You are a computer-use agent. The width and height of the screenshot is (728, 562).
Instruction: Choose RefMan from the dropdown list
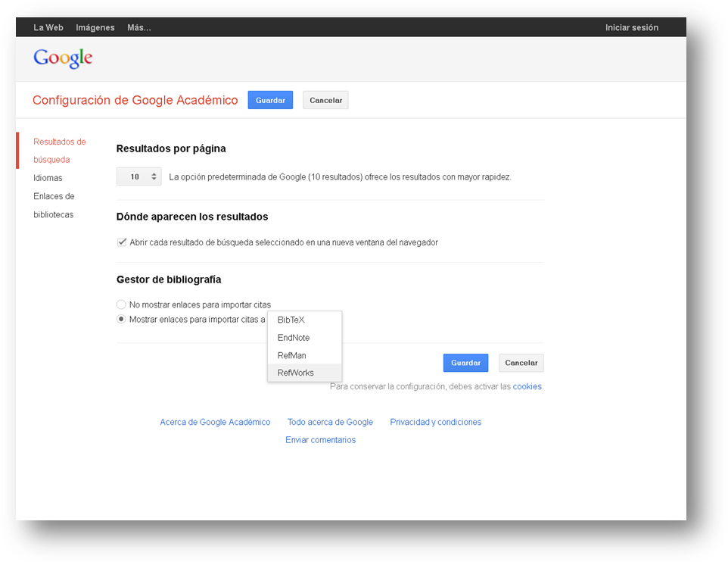[304, 355]
